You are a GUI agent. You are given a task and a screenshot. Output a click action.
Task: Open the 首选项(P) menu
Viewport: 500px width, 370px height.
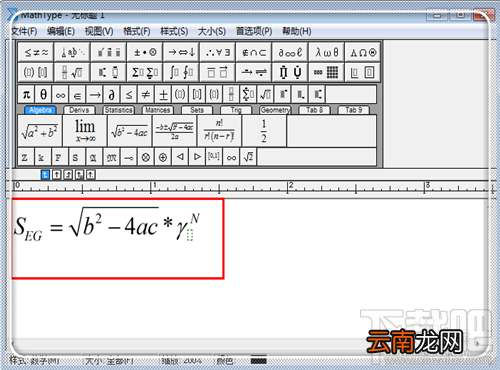[x=254, y=31]
